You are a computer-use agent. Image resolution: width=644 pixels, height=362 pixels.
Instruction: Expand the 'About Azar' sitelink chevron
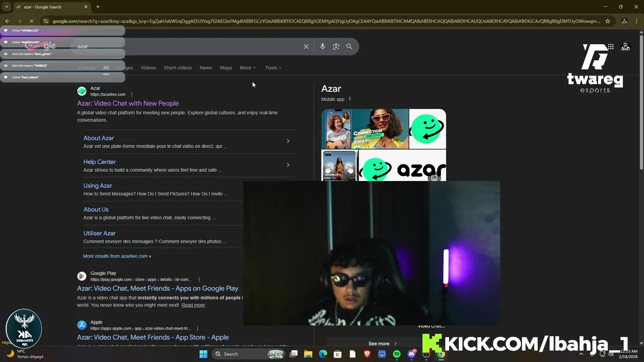point(288,141)
